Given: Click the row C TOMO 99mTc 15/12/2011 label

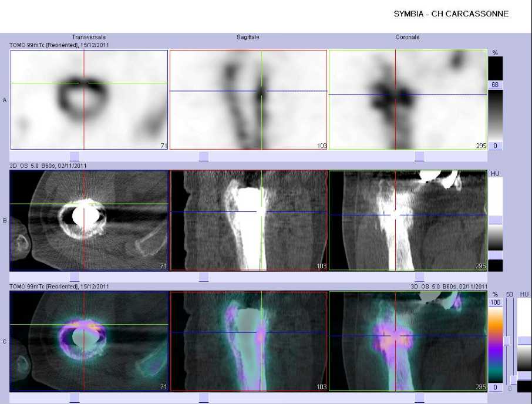Looking at the screenshot, I should [x=59, y=287].
